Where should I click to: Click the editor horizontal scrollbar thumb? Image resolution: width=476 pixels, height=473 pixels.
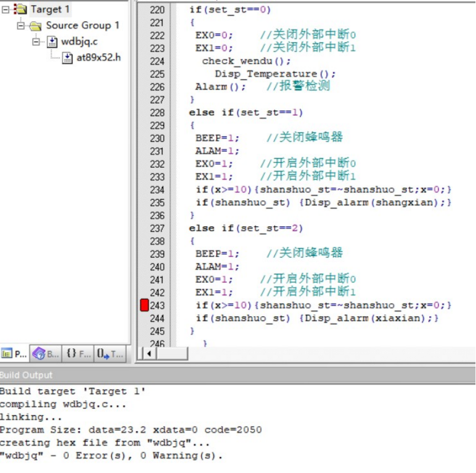tap(172, 354)
